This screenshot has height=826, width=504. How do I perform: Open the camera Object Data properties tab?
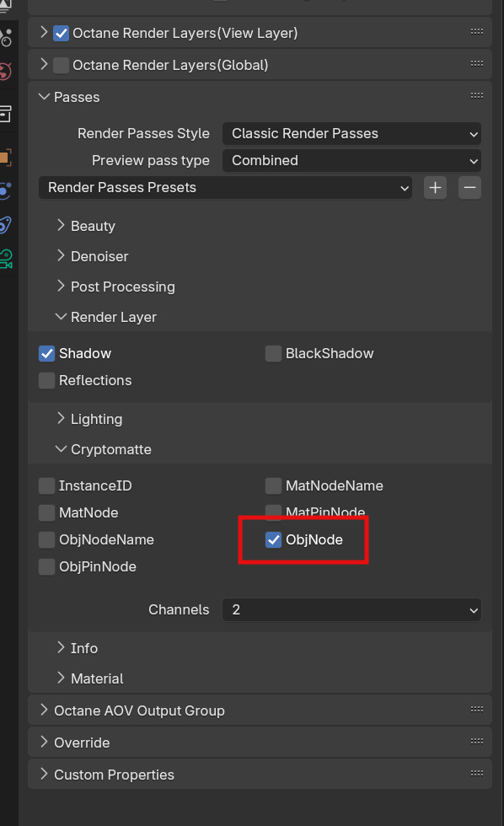point(5,260)
